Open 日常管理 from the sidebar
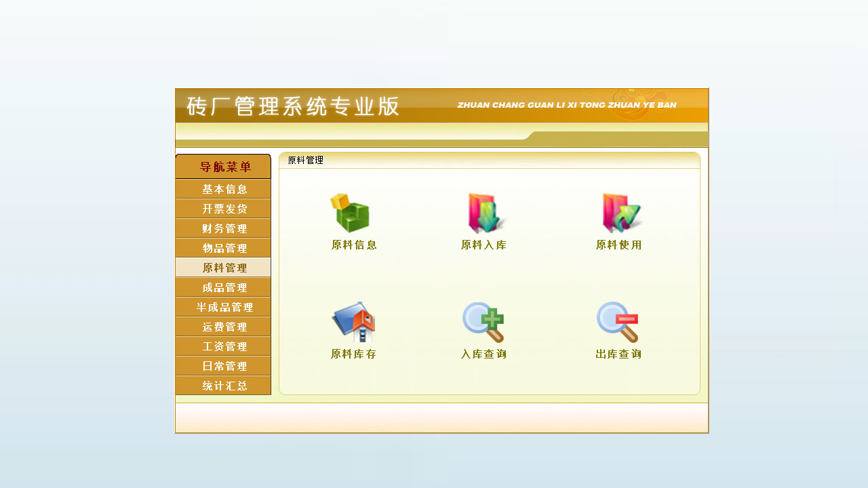Viewport: 868px width, 488px height. (223, 366)
